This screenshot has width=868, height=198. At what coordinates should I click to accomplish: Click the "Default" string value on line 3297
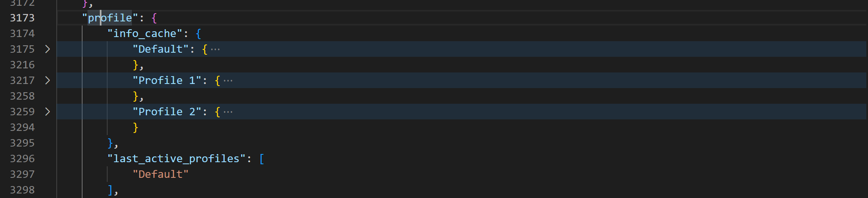(161, 174)
